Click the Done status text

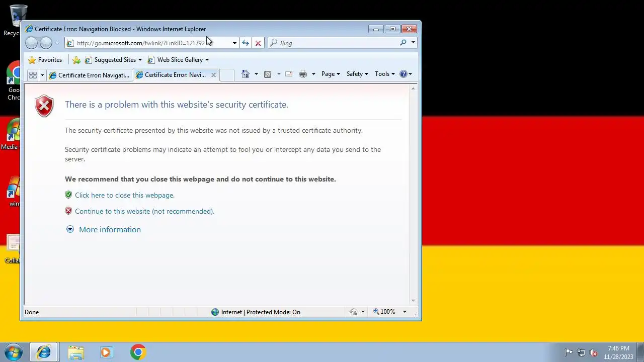tap(32, 312)
